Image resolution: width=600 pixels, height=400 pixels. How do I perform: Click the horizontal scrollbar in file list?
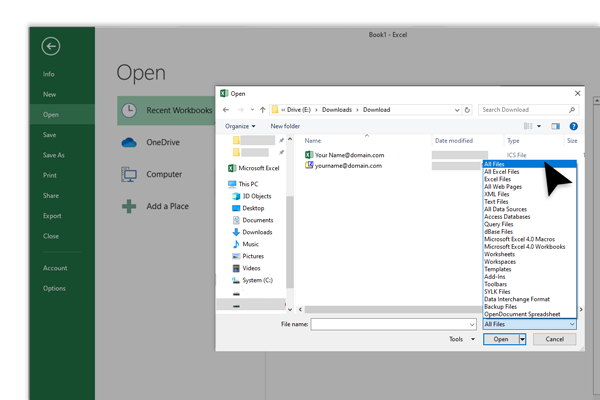pos(393,309)
